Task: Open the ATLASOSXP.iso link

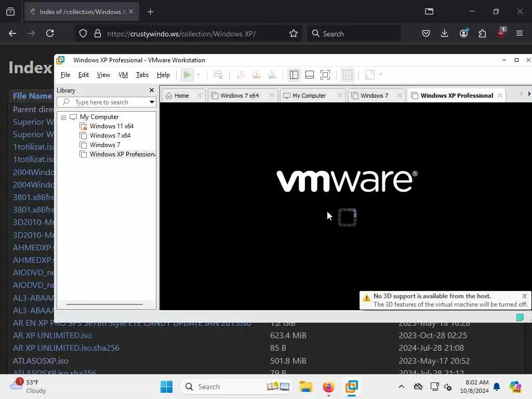Action: (41, 361)
